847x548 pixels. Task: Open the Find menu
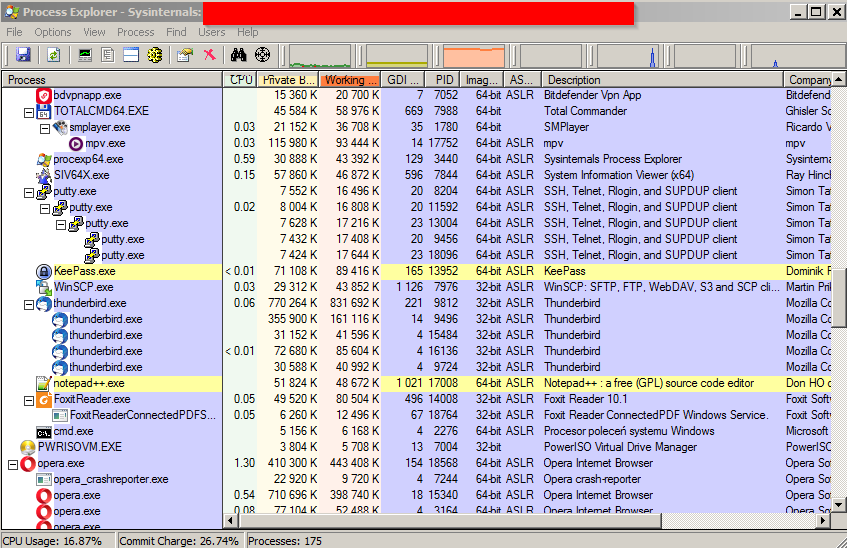tap(176, 32)
